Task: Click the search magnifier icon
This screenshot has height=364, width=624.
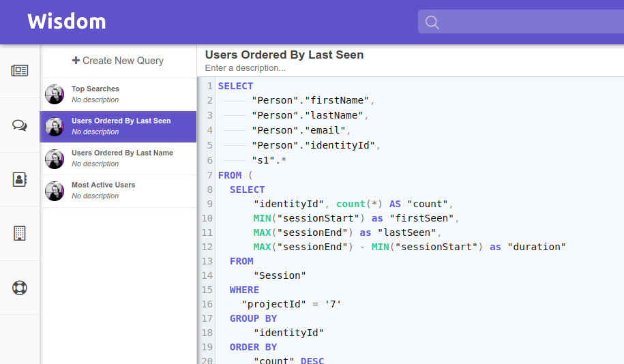Action: point(432,22)
